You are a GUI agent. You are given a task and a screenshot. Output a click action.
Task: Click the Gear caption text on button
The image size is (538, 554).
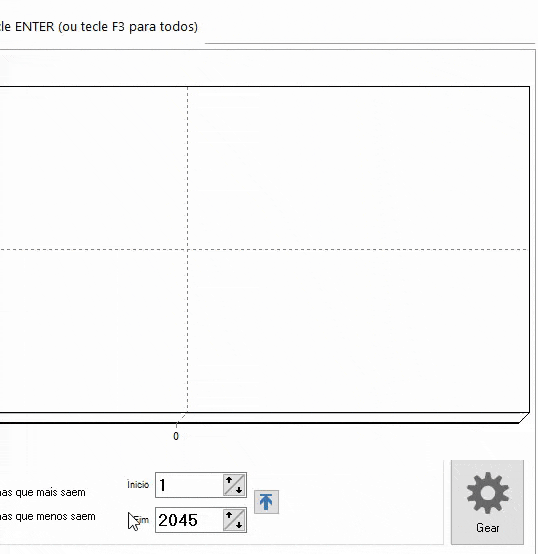487,528
